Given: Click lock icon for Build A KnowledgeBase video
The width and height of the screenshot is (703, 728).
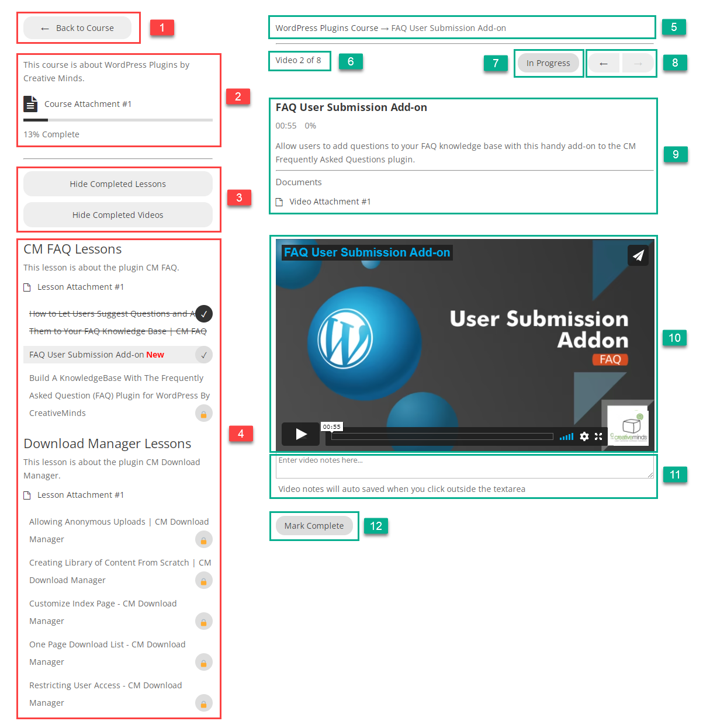Looking at the screenshot, I should coord(204,414).
